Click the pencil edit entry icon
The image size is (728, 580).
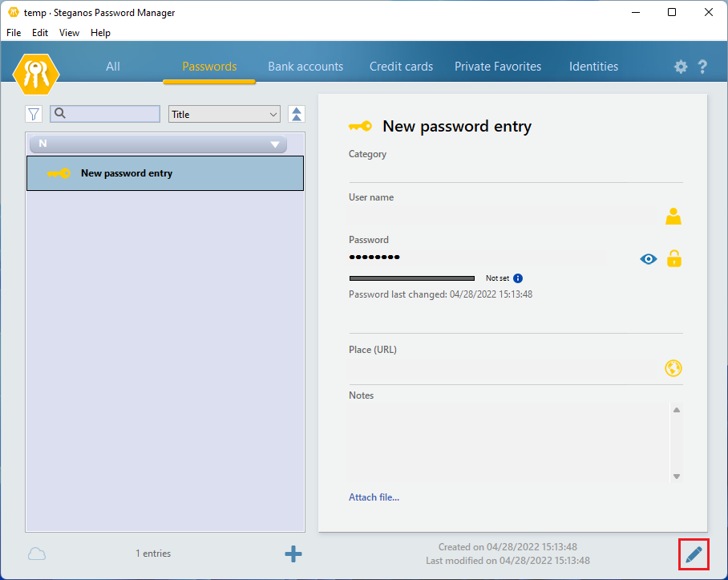coord(694,554)
